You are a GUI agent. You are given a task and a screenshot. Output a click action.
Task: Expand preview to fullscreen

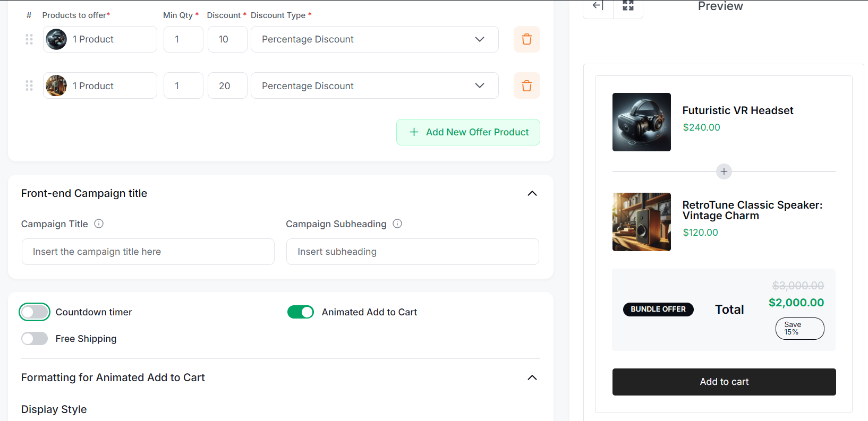[x=628, y=6]
